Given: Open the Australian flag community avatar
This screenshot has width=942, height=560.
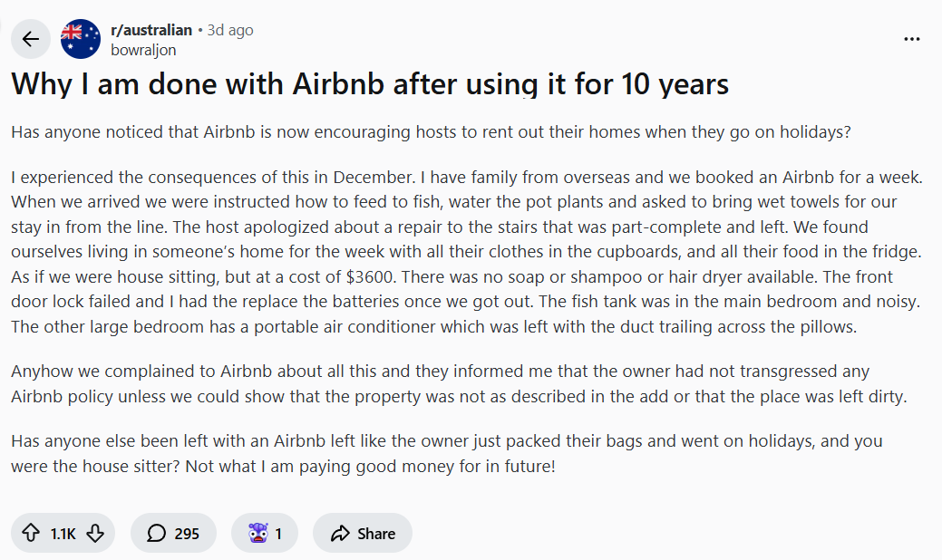Looking at the screenshot, I should click(x=81, y=39).
